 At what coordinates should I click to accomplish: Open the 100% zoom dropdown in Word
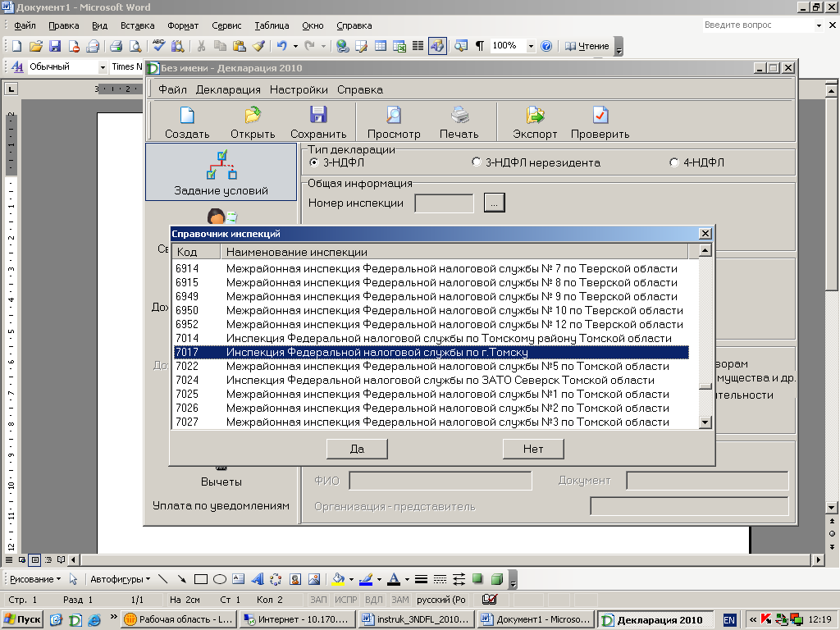click(x=531, y=46)
